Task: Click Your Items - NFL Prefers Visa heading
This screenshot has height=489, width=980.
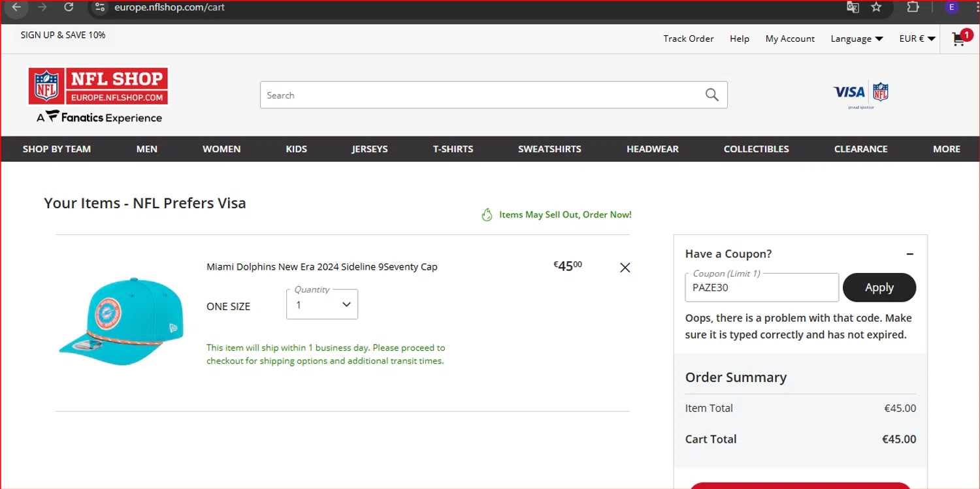Action: point(145,203)
